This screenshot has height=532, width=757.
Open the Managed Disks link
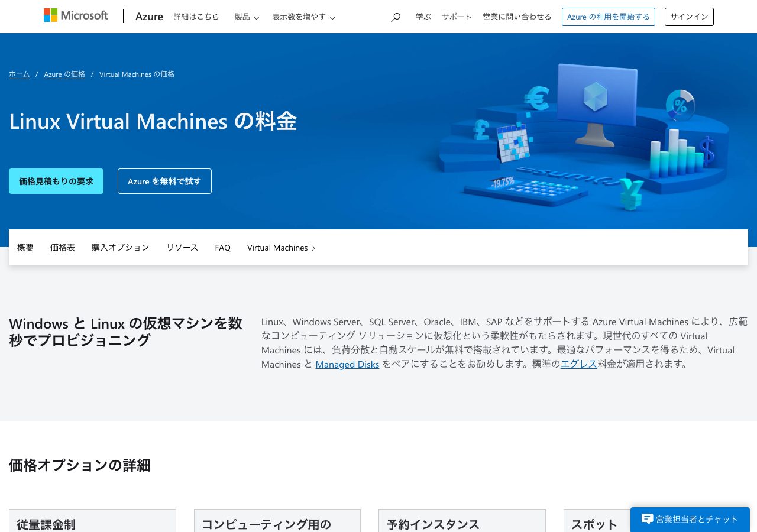click(x=347, y=364)
